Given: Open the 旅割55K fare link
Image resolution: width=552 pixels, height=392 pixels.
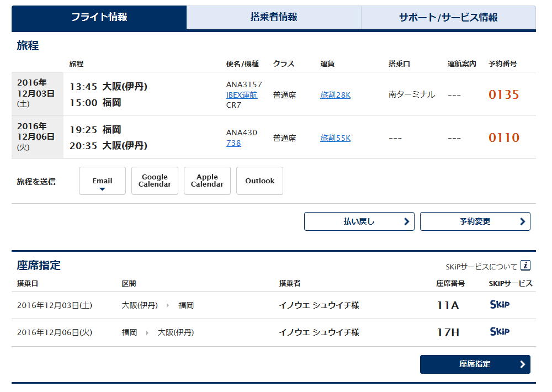Looking at the screenshot, I should [335, 138].
